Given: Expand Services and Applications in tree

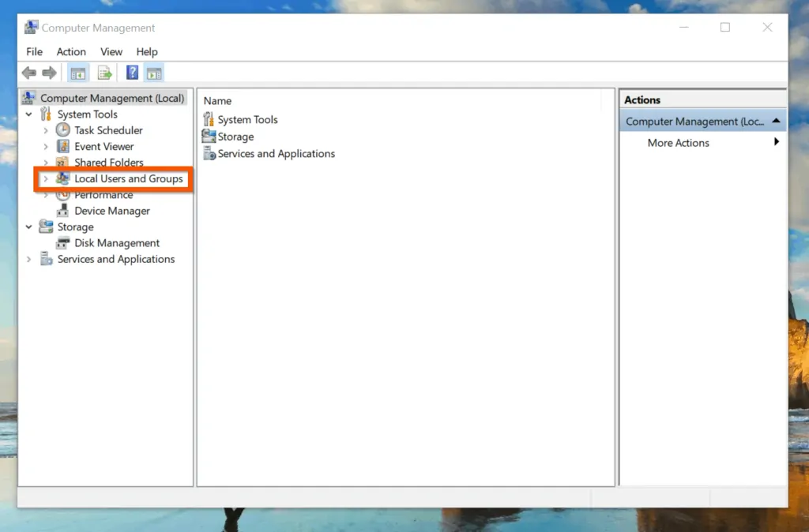Looking at the screenshot, I should pos(29,259).
